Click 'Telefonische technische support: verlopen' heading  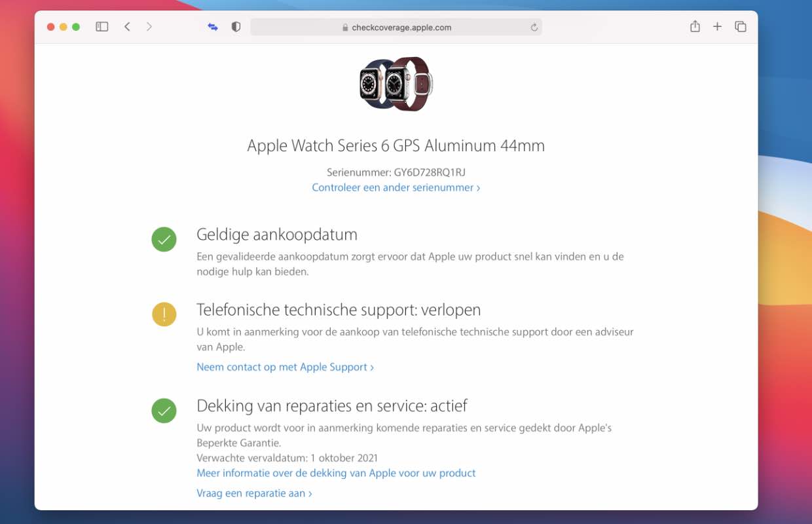(339, 310)
